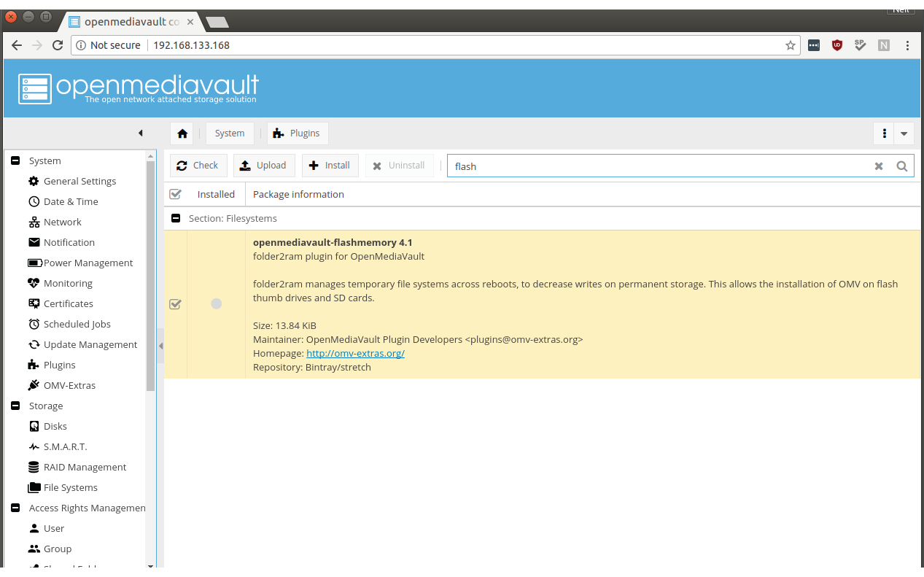The image size is (924, 577).
Task: Click the Size: 13.84 KiB text
Action: 284,325
